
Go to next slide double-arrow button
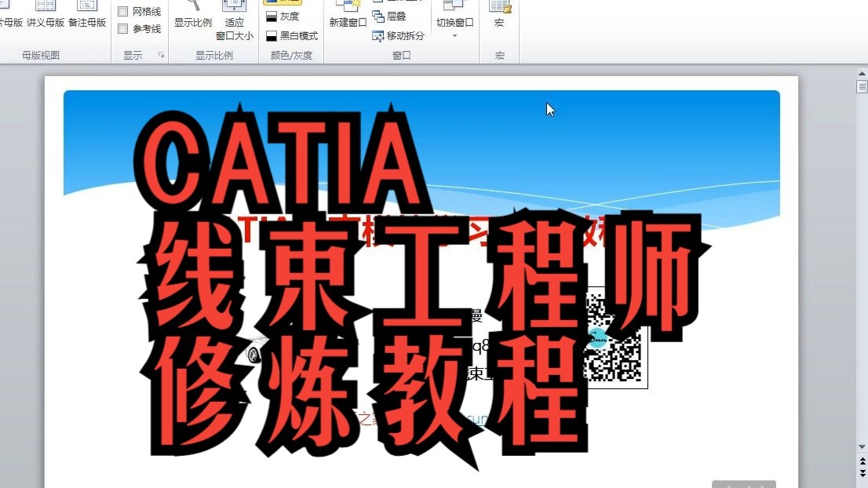(x=862, y=473)
